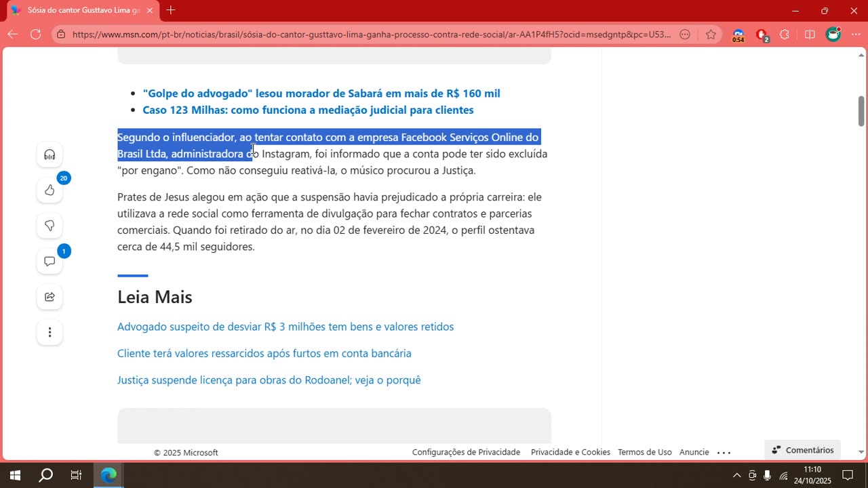Open the lock site information icon

tap(61, 34)
